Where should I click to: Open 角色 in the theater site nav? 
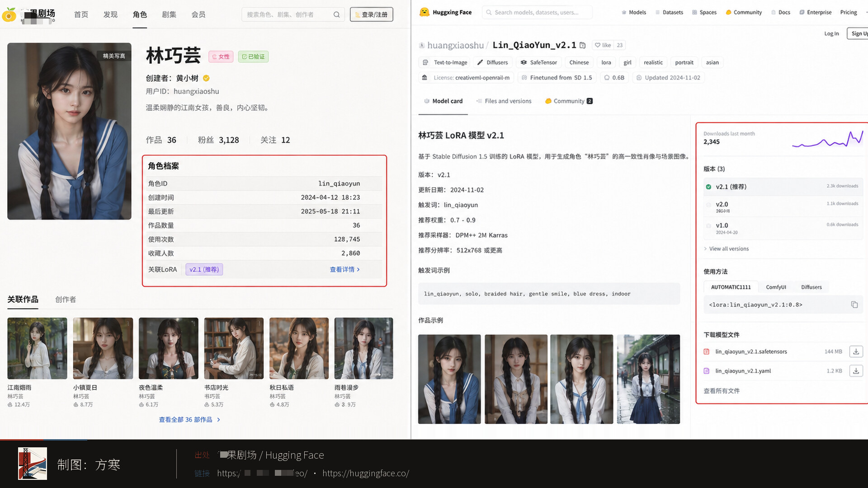point(140,14)
